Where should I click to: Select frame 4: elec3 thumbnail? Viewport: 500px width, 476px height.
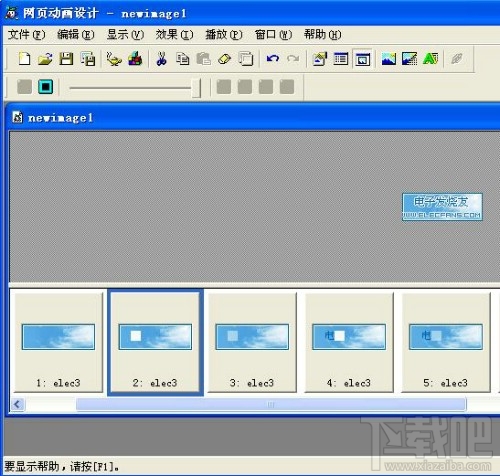click(x=349, y=342)
